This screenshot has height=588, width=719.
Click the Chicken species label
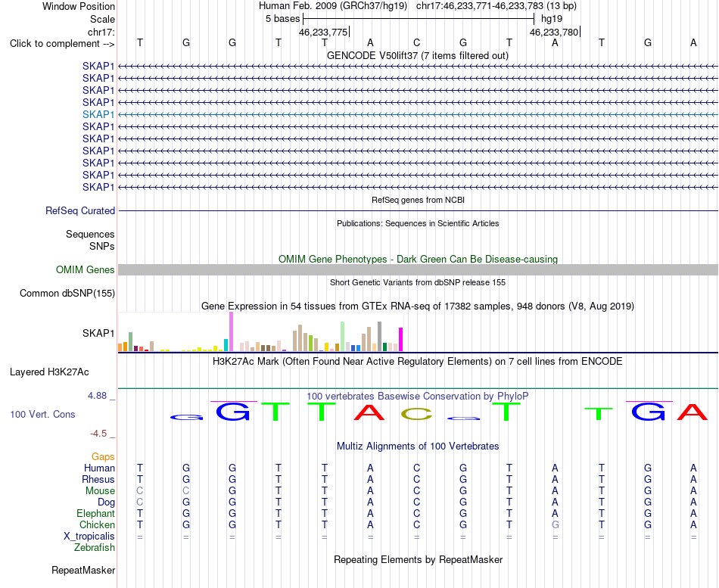tap(97, 524)
